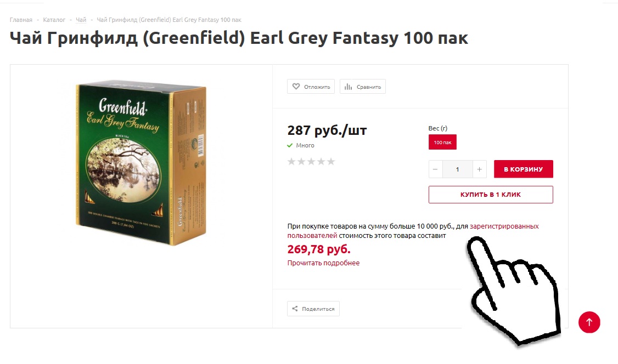Open the Главная breadcrumb link
This screenshot has height=364, width=618.
[21, 20]
